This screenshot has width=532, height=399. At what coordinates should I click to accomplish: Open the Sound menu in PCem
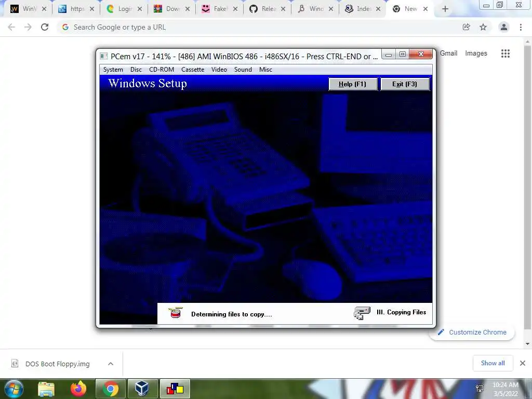point(243,70)
